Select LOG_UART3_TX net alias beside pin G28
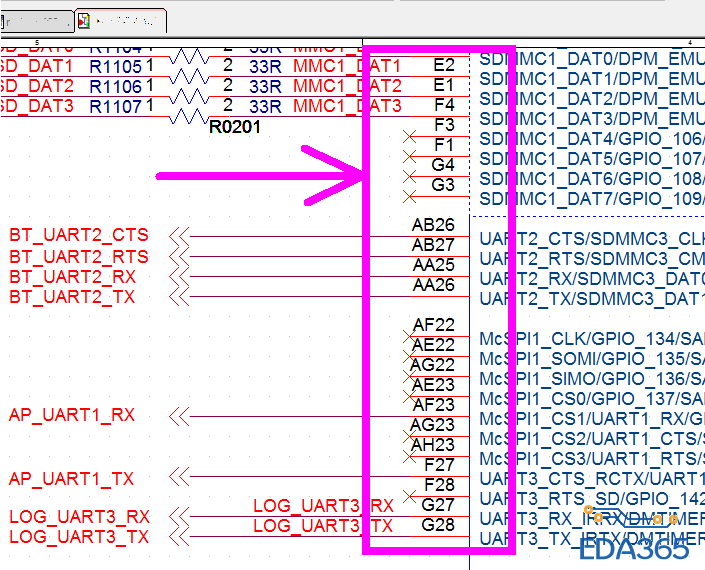705x570 pixels. (323, 525)
